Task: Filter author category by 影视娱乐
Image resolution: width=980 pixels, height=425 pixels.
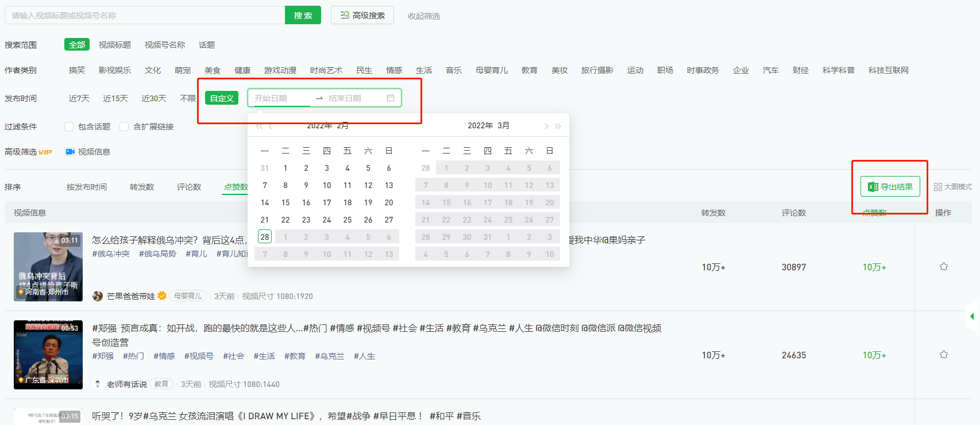Action: (x=115, y=70)
